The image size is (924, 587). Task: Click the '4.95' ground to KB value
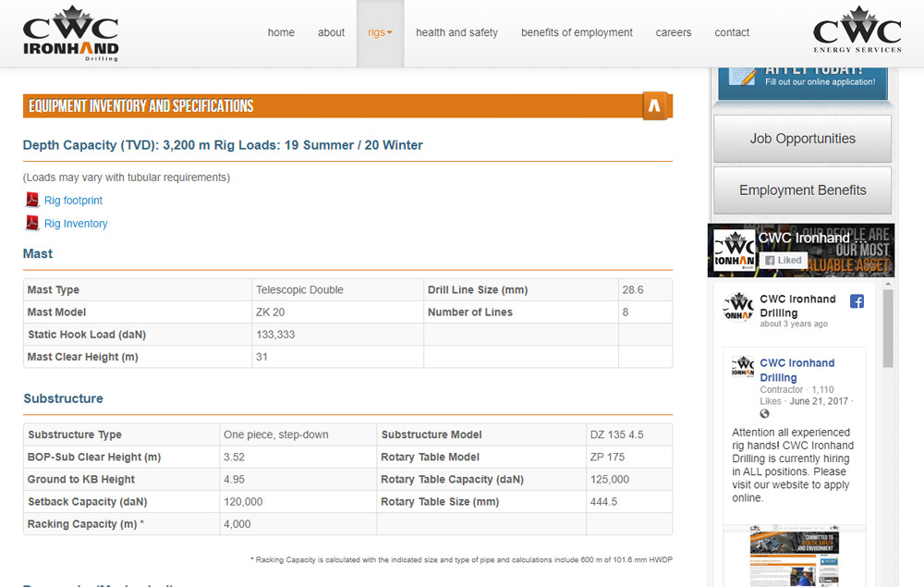pos(234,480)
